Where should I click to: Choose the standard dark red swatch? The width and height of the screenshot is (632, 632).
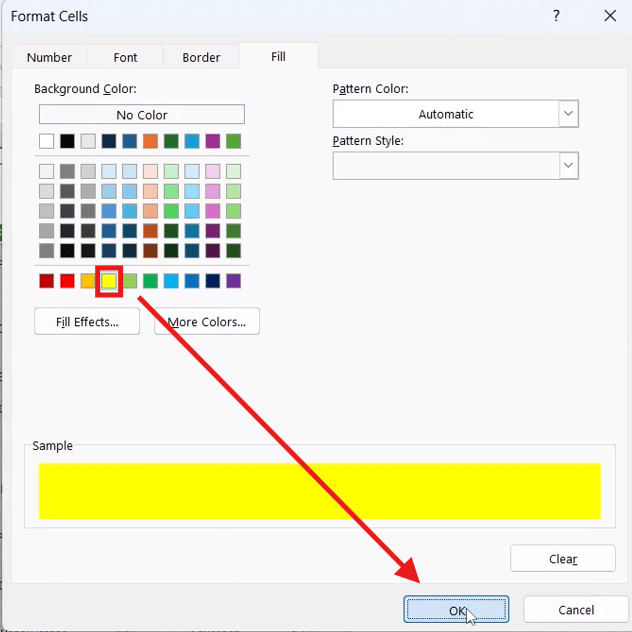tap(47, 281)
